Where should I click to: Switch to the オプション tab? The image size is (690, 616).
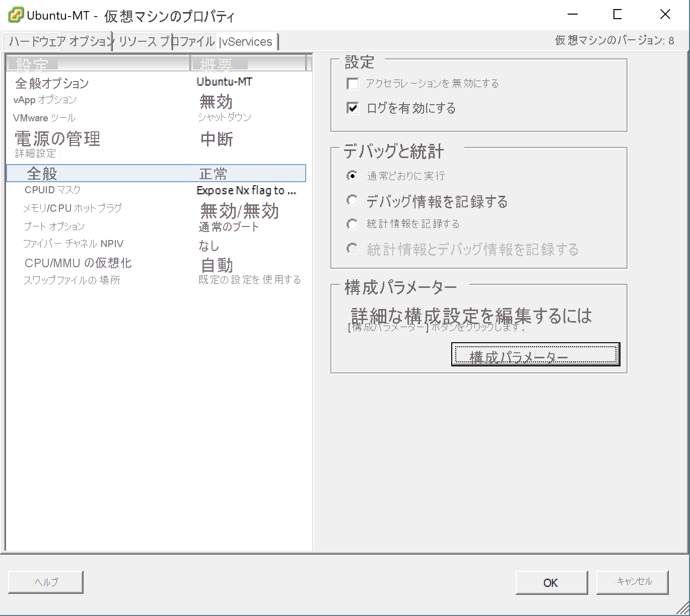tap(89, 42)
